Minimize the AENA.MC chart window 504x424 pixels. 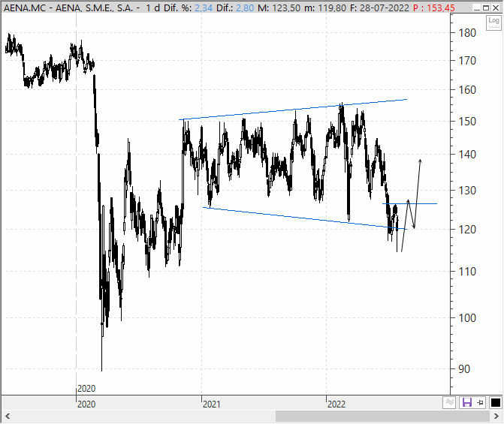(477, 8)
